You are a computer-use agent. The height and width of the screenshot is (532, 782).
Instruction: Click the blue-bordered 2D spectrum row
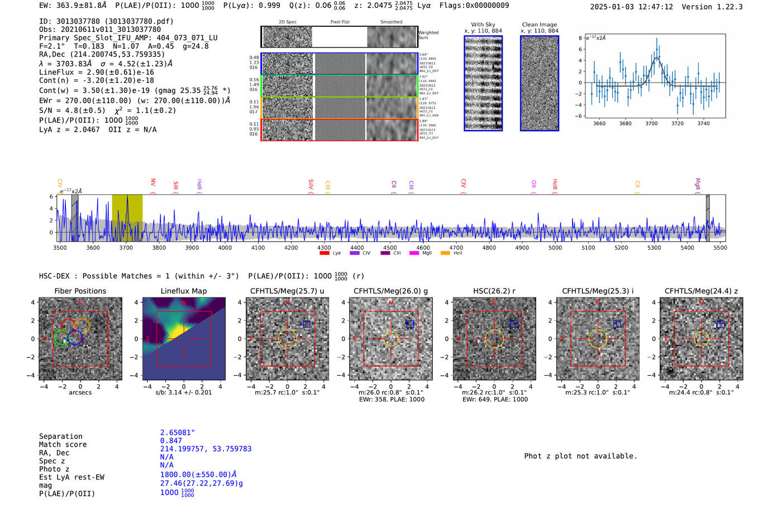(340, 64)
